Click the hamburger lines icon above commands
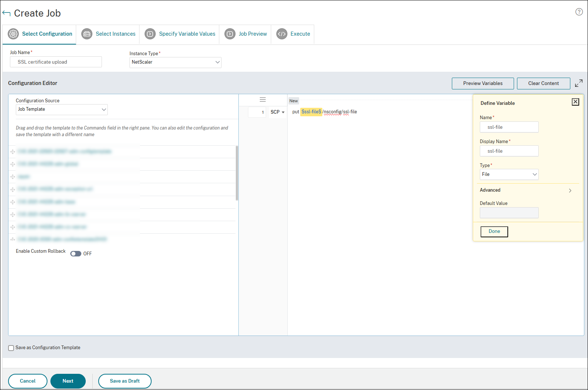 (263, 100)
